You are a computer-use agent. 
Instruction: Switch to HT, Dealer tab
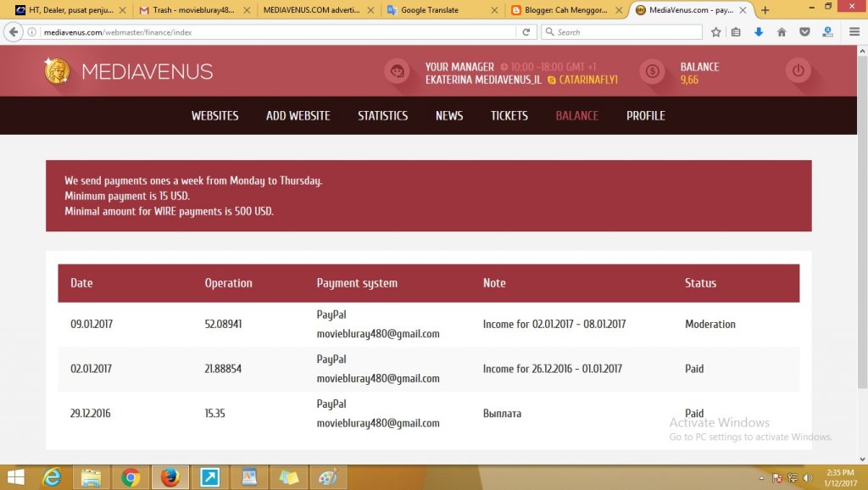[71, 10]
